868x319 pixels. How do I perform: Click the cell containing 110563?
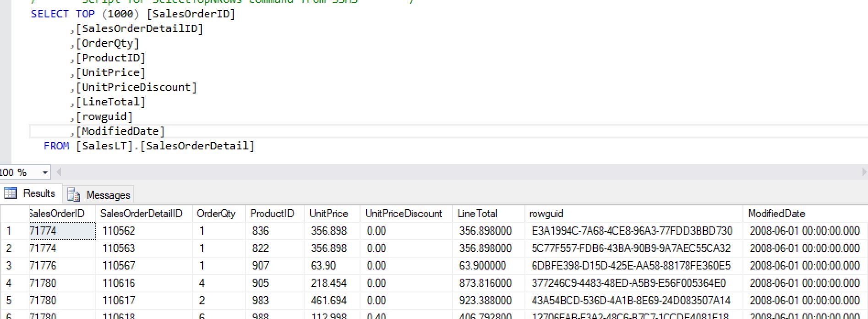(x=143, y=248)
